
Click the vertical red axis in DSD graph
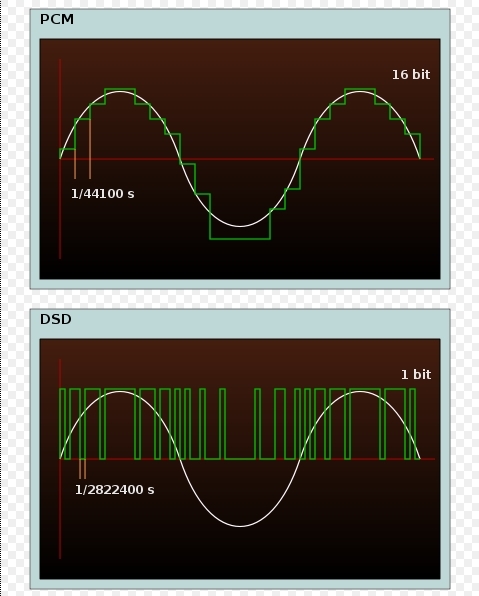60,459
